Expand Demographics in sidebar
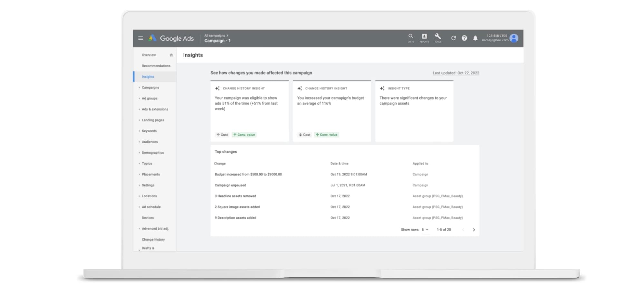Screen dimensions: 644x303 [153, 153]
